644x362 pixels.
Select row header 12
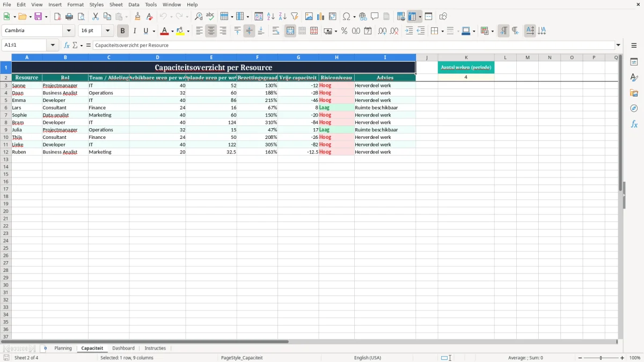pyautogui.click(x=6, y=152)
